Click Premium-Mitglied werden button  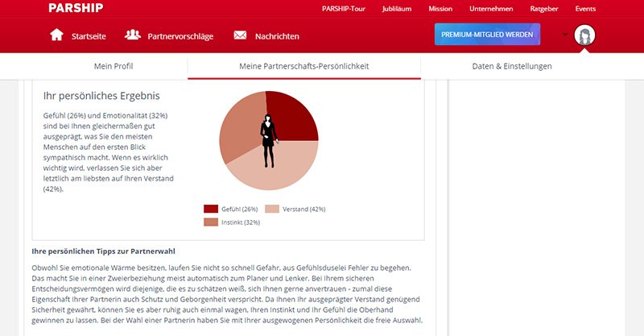[x=487, y=35]
